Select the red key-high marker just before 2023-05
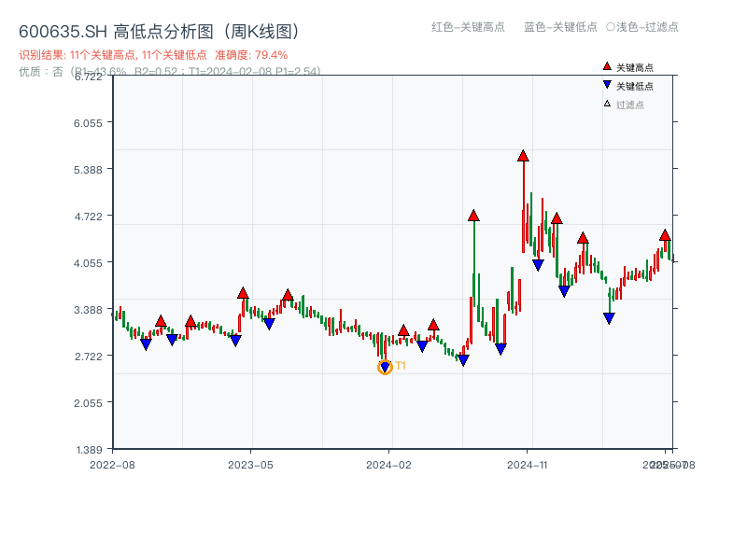The height and width of the screenshot is (560, 747). tap(243, 293)
